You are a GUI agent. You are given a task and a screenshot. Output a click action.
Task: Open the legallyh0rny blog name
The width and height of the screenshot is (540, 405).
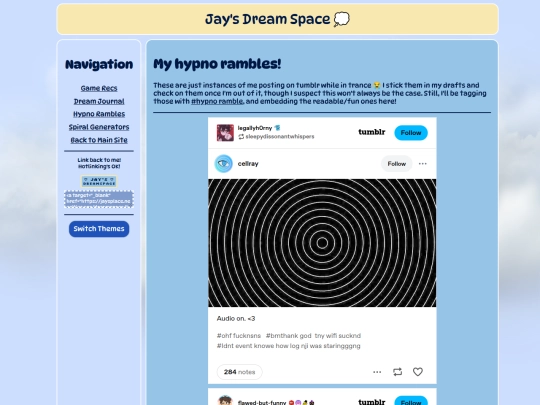255,128
